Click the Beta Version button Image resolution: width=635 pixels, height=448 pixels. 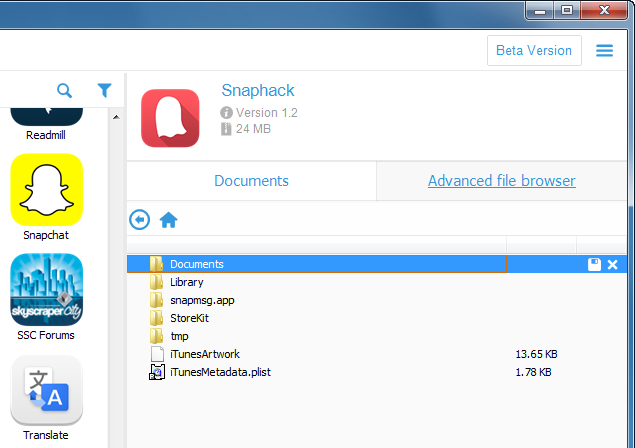[x=534, y=50]
